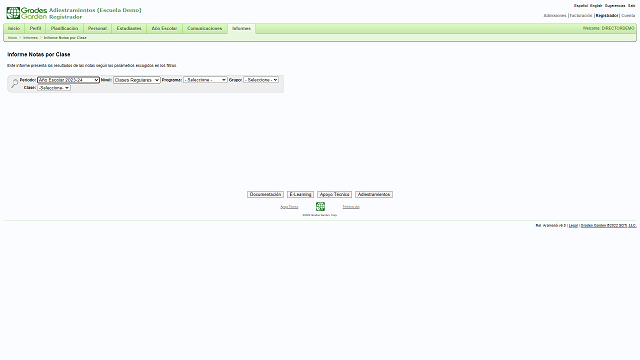This screenshot has height=360, width=640.
Task: Select the Estudiantes tab
Action: click(x=129, y=29)
